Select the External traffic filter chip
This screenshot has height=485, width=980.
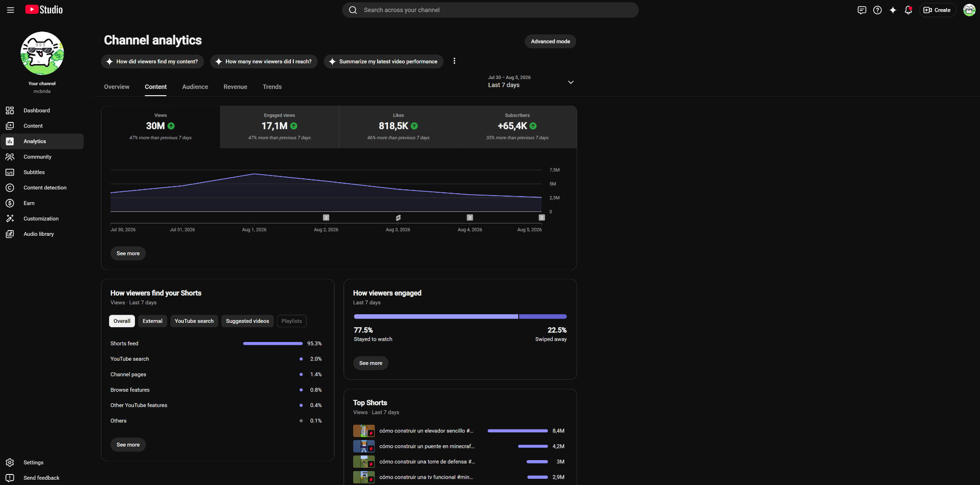[x=153, y=321]
